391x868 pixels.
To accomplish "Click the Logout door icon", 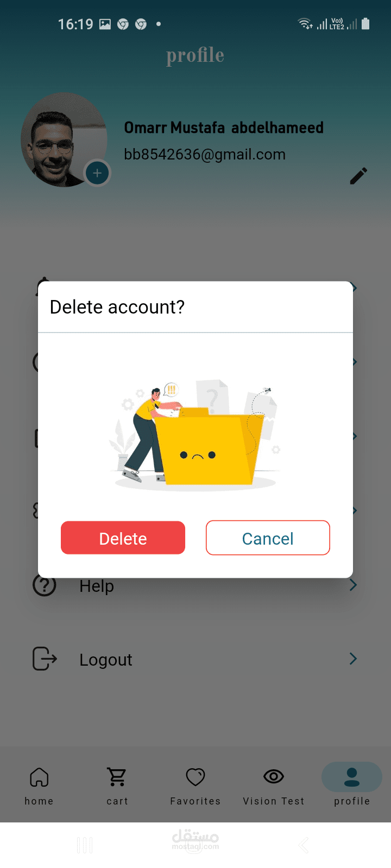I will click(45, 659).
